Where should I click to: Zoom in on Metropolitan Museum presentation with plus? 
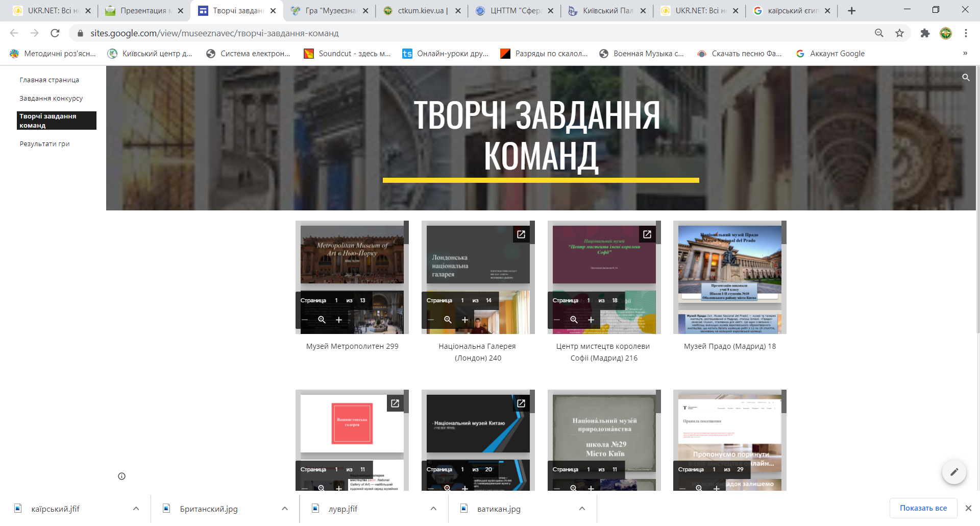pos(339,320)
